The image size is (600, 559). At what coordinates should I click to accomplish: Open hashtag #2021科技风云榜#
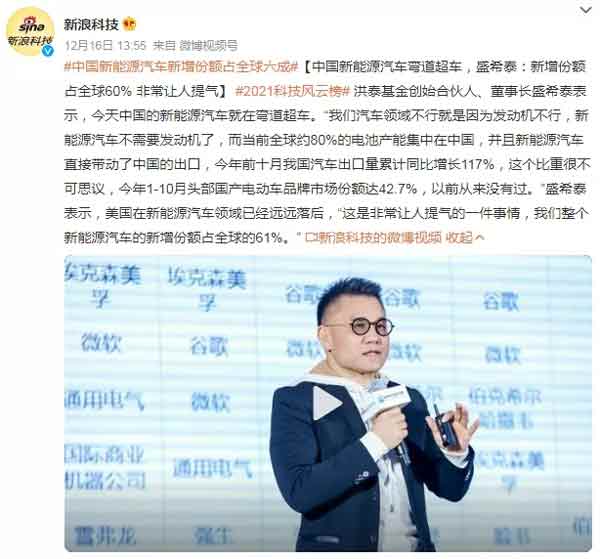(292, 91)
